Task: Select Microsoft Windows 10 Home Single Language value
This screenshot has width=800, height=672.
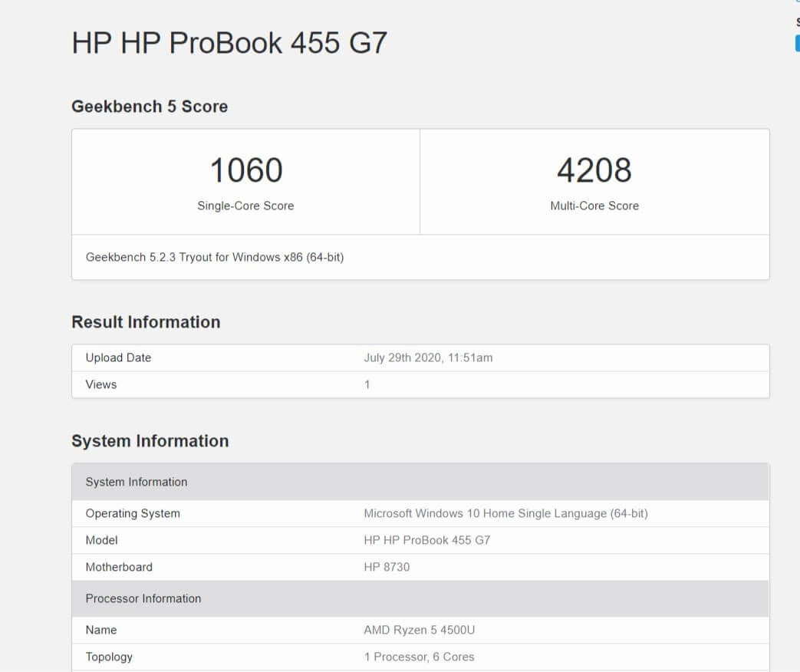Action: [505, 513]
